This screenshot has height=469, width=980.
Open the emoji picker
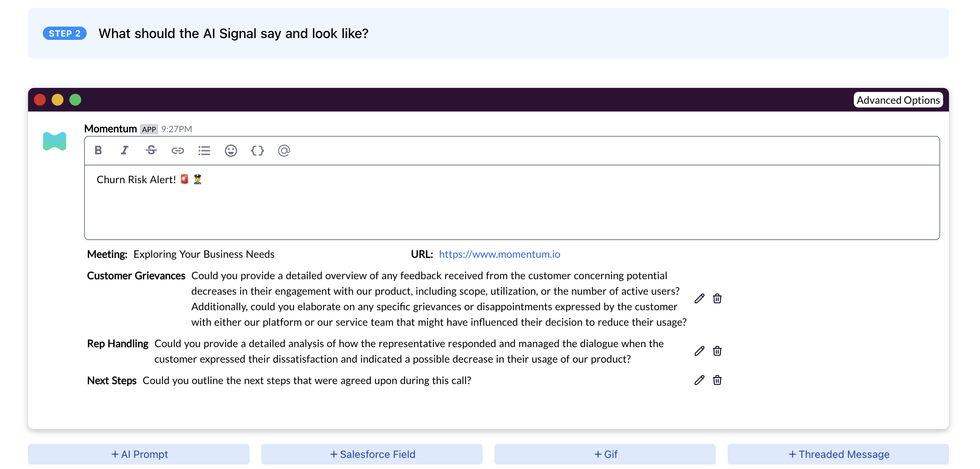click(x=231, y=151)
